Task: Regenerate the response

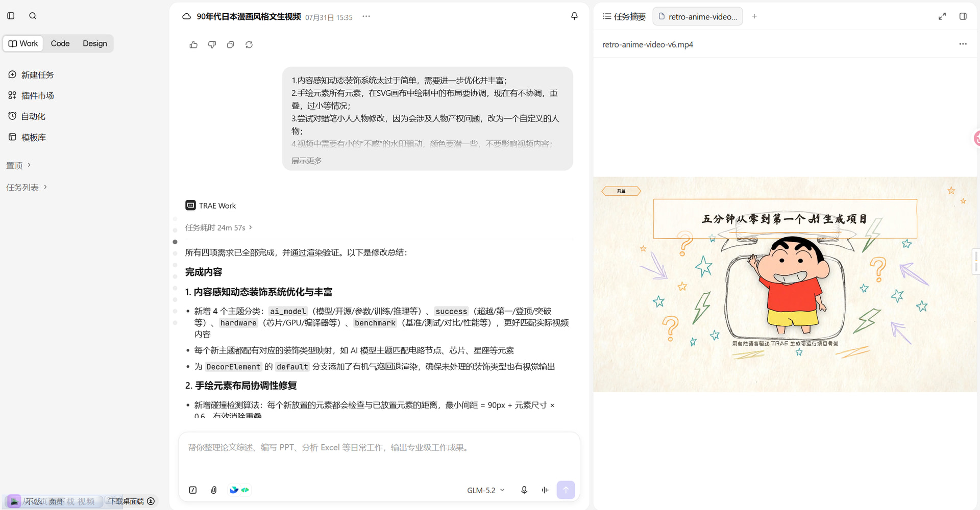Action: [x=249, y=45]
